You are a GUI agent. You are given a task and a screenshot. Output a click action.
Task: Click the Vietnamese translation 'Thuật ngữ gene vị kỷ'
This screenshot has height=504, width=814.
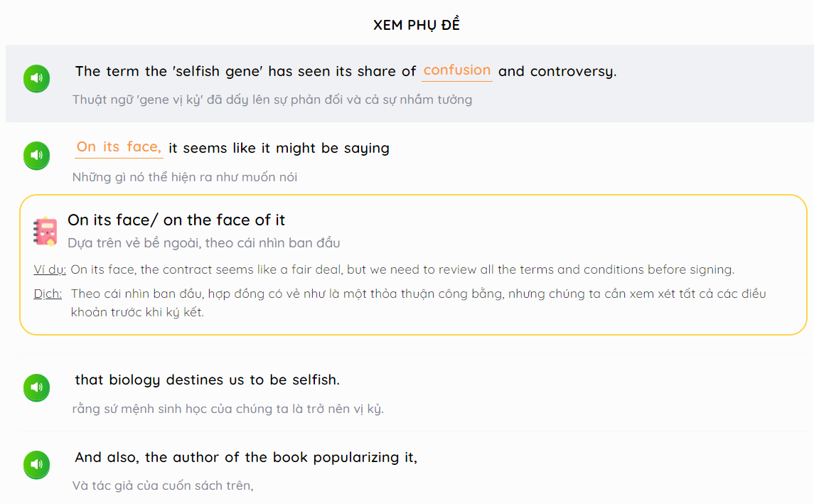[272, 100]
